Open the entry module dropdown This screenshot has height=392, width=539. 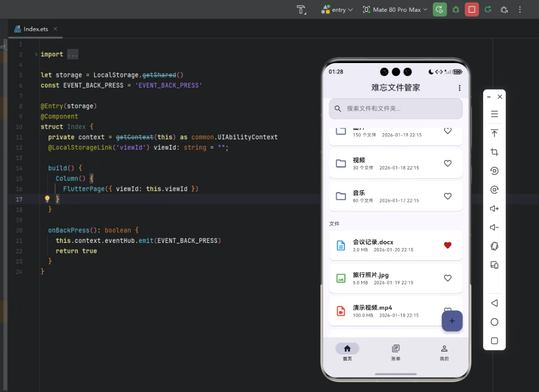337,10
